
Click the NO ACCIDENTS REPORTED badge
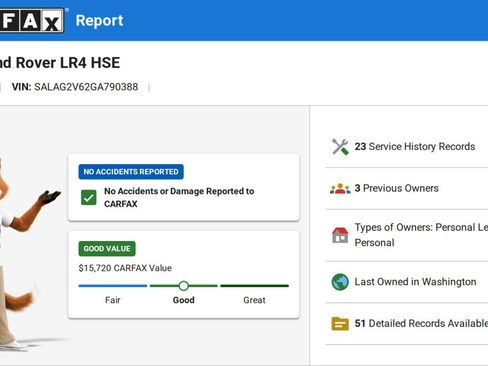pyautogui.click(x=131, y=172)
